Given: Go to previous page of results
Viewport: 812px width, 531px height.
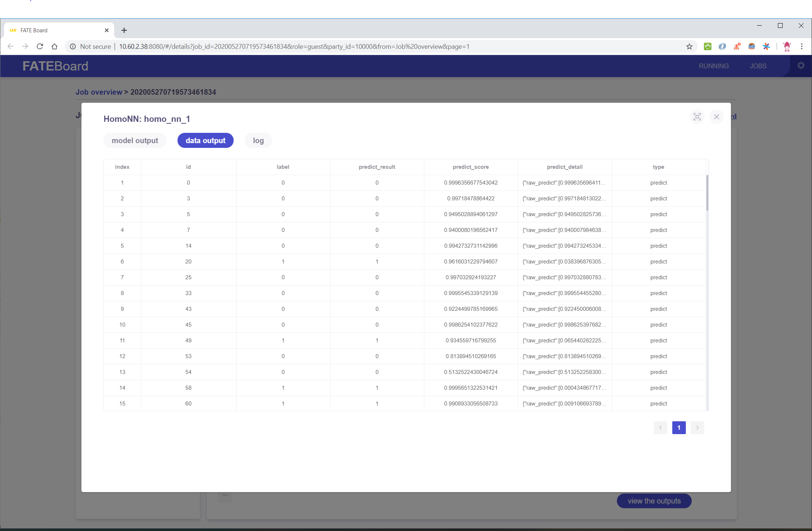Looking at the screenshot, I should pos(660,428).
